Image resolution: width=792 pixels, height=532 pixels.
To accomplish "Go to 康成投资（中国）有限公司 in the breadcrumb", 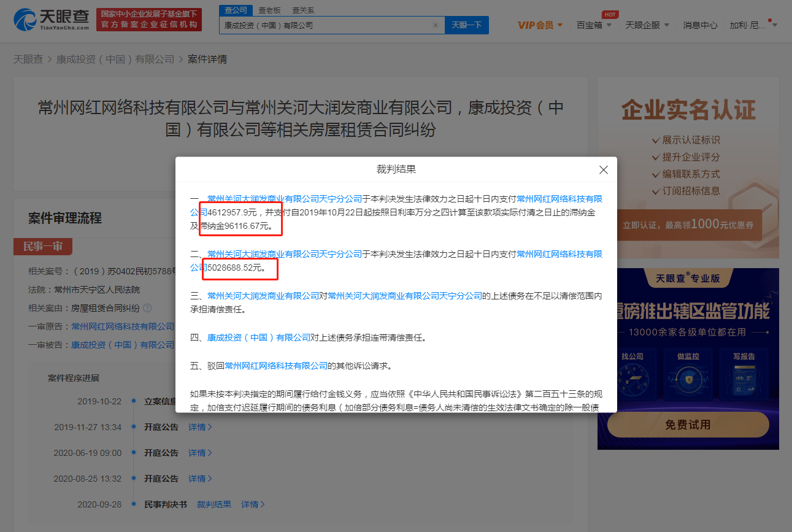I will (115, 60).
